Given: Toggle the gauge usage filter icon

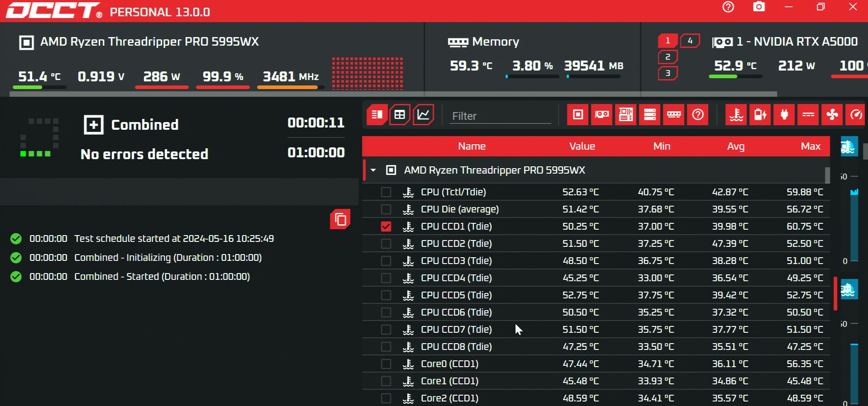Looking at the screenshot, I should tap(855, 115).
